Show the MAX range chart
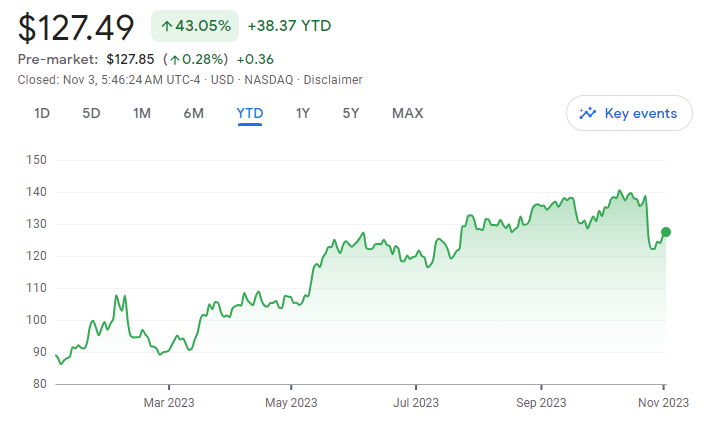The height and width of the screenshot is (422, 707). pyautogui.click(x=407, y=113)
